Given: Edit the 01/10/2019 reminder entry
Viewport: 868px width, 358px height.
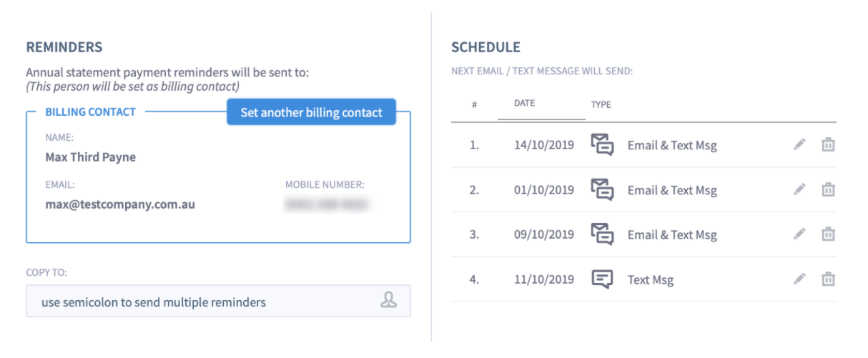Looking at the screenshot, I should coord(799,189).
